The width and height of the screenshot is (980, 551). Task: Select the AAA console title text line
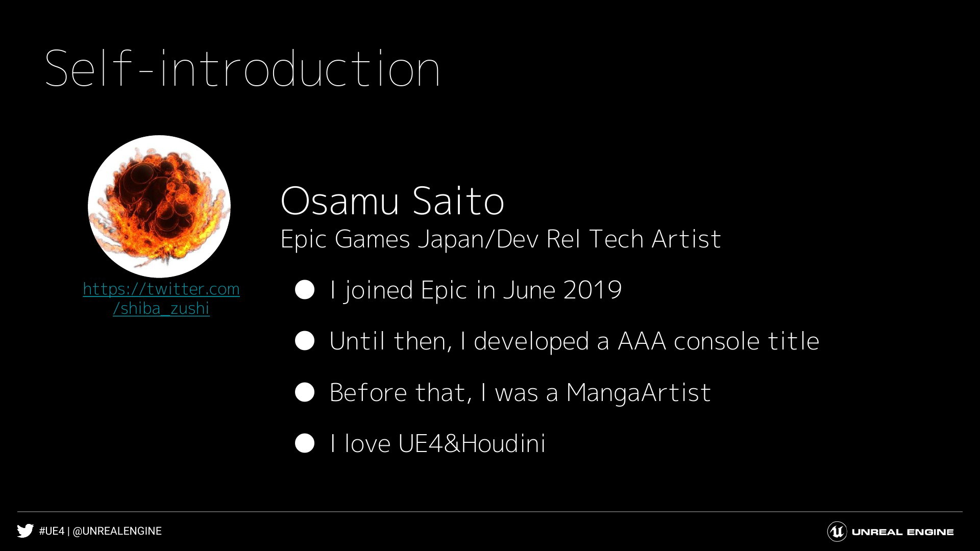point(574,341)
